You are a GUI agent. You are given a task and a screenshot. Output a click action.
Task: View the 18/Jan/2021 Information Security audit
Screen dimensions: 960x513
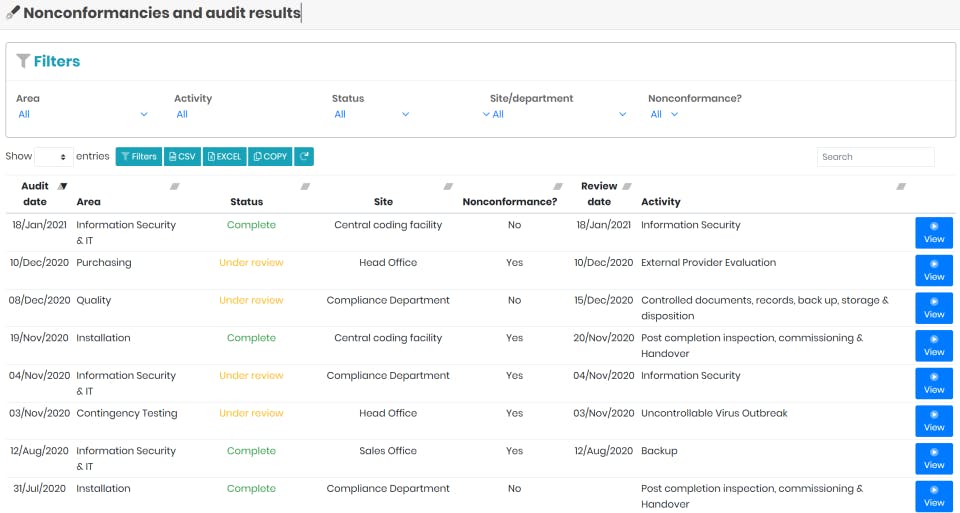coord(934,233)
